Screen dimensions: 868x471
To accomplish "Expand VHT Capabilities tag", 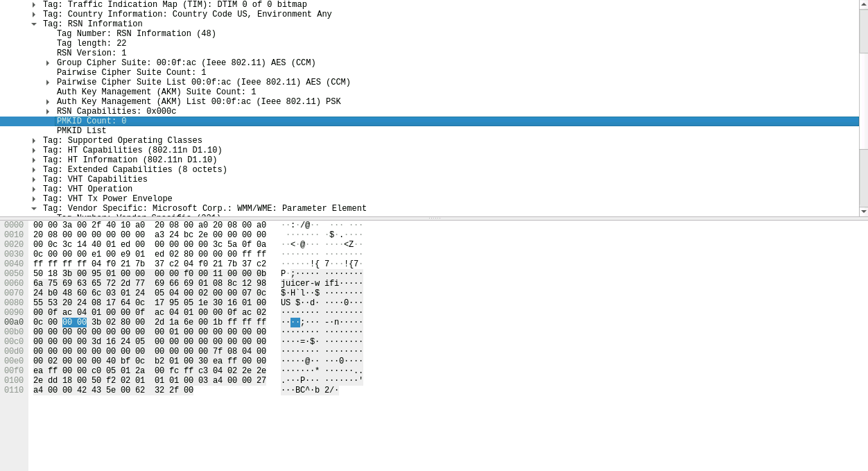I will tap(34, 179).
